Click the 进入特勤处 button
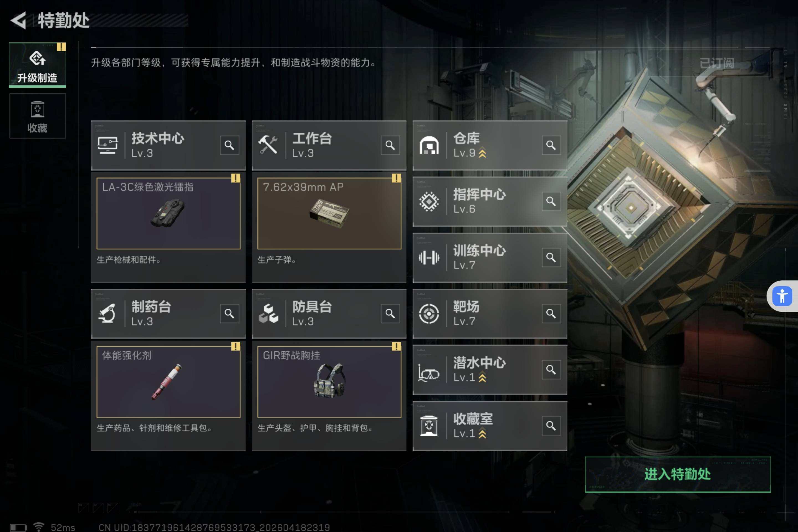This screenshot has width=798, height=532. (x=677, y=474)
